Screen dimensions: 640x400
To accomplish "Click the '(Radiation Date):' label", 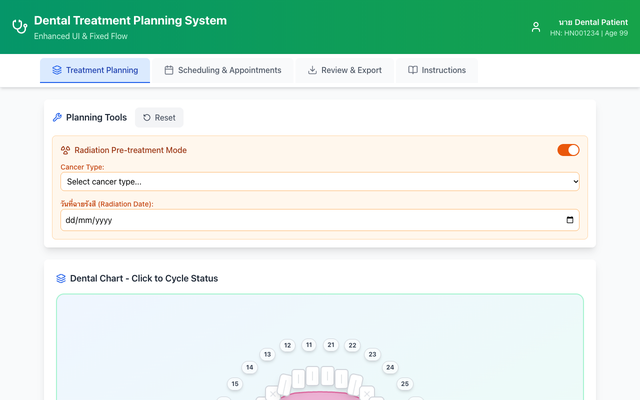I will [126, 204].
